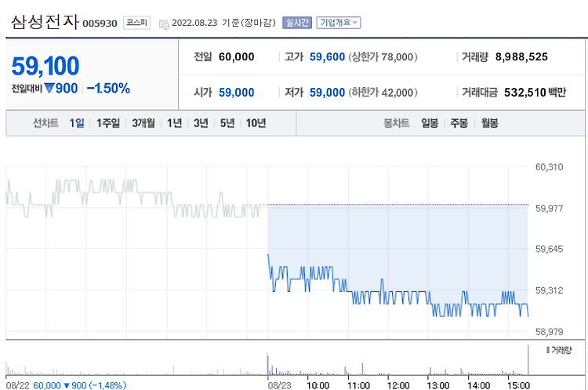588x390 pixels.
Task: Show the 5년 line chart
Action: pos(227,122)
